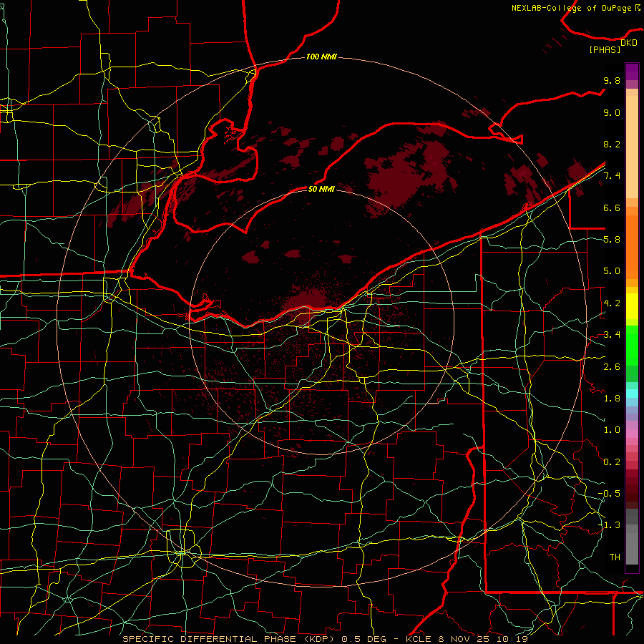This screenshot has width=644, height=644.
Task: Click the -0.5 scale value
Action: pyautogui.click(x=609, y=493)
